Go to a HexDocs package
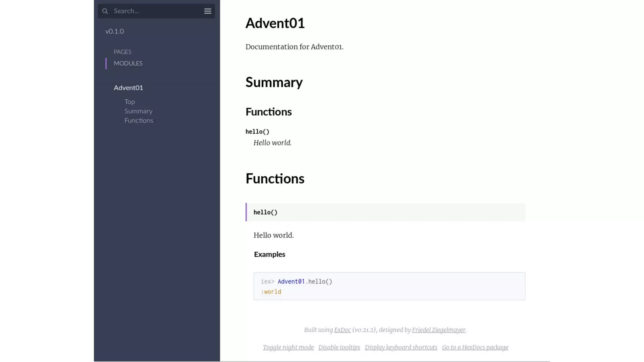Image resolution: width=644 pixels, height=362 pixels. click(x=475, y=347)
